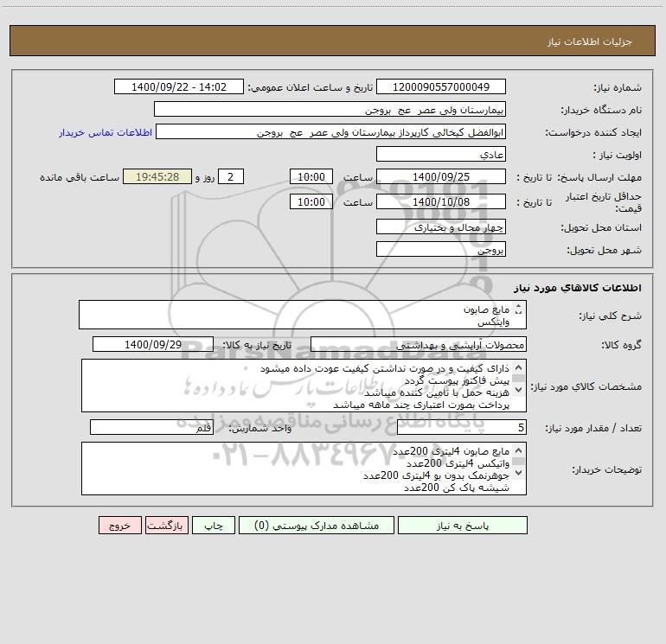The image size is (666, 644).
Task: Click the خروج exit button
Action: point(119,525)
